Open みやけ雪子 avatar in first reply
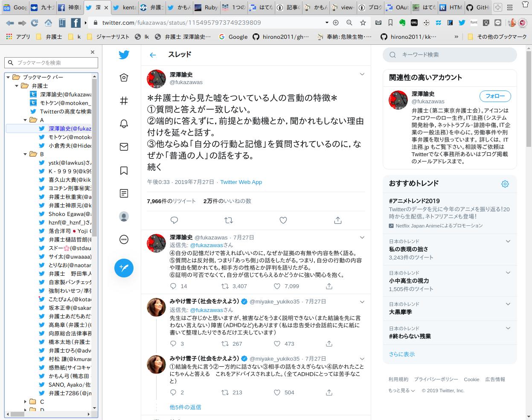Image resolution: width=532 pixels, height=420 pixels. 156,307
